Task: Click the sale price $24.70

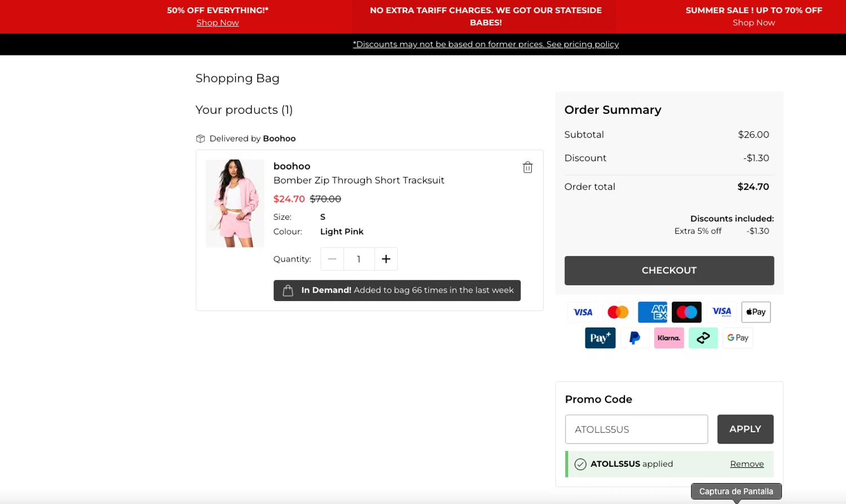Action: point(289,199)
